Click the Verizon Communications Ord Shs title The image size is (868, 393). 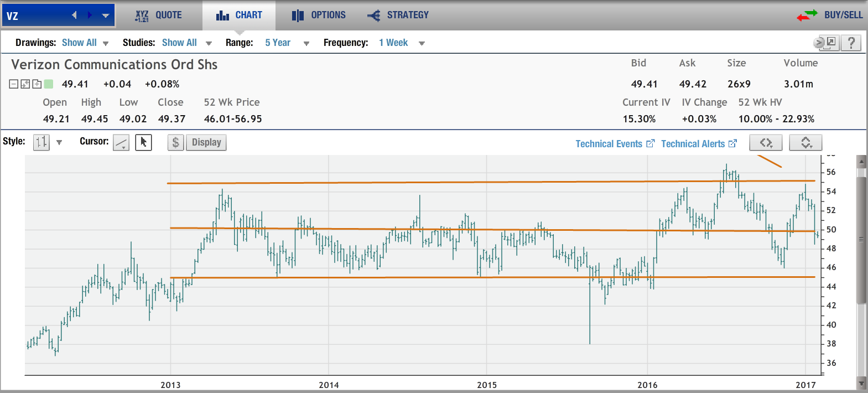pyautogui.click(x=115, y=65)
